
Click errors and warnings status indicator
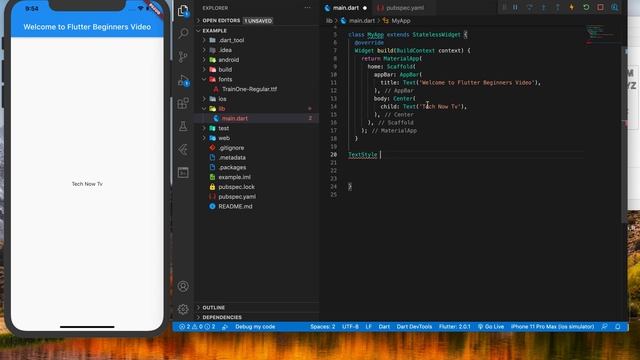coord(197,327)
